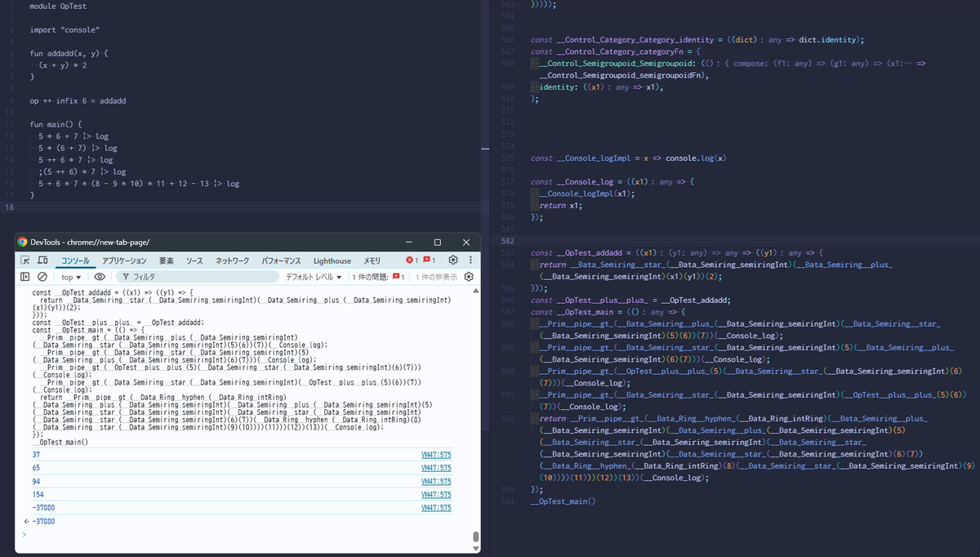
Task: Open the アプリケーション tab
Action: click(124, 261)
